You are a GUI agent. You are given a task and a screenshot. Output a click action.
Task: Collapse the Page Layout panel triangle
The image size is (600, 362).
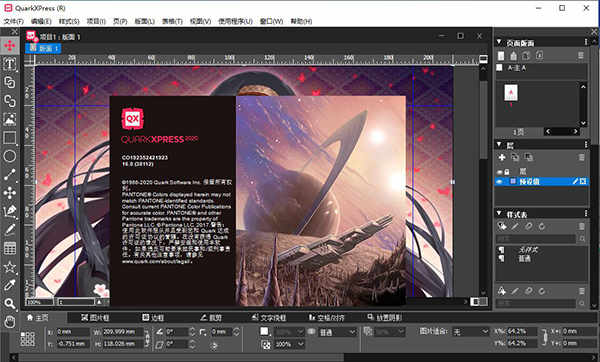(499, 42)
